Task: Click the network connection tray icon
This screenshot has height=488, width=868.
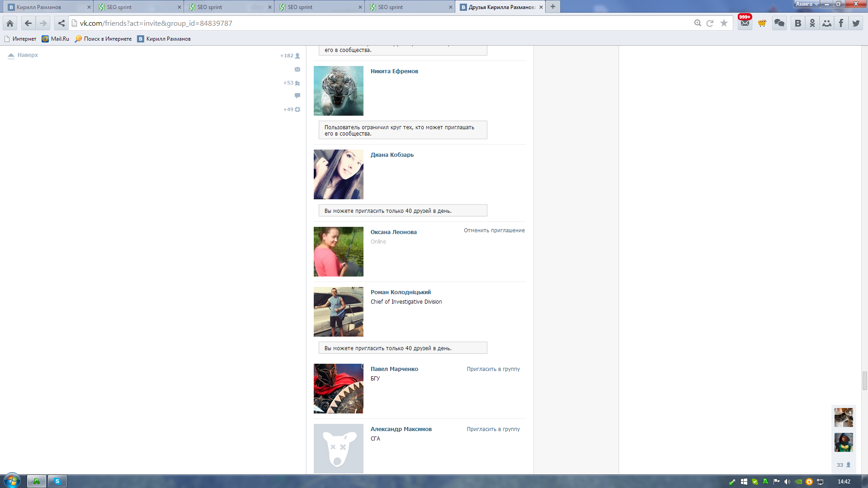Action: point(820,482)
